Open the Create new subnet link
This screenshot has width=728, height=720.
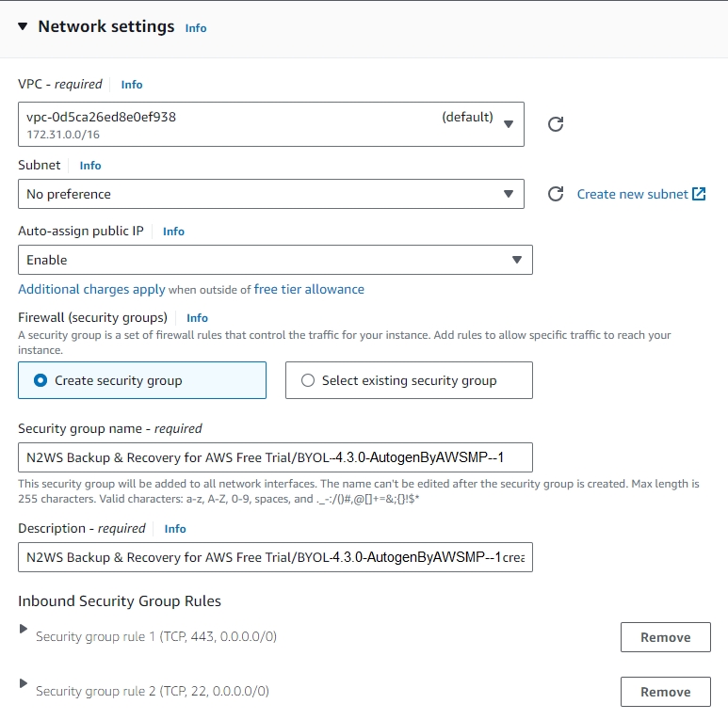pos(632,194)
